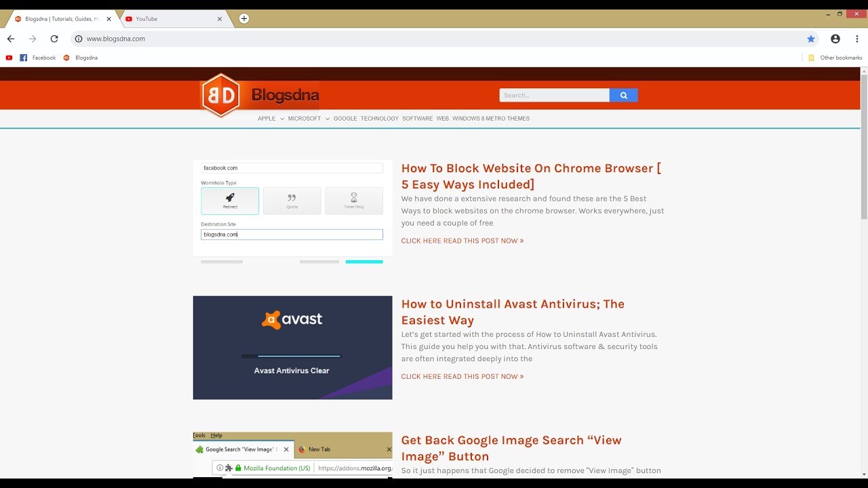Switch to the YouTube tab

(173, 19)
